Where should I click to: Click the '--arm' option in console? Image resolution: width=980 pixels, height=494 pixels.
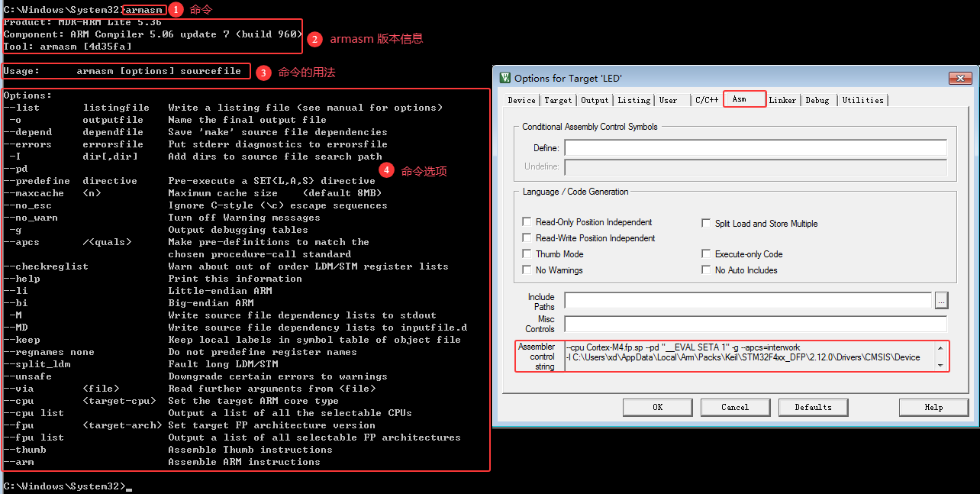18,462
